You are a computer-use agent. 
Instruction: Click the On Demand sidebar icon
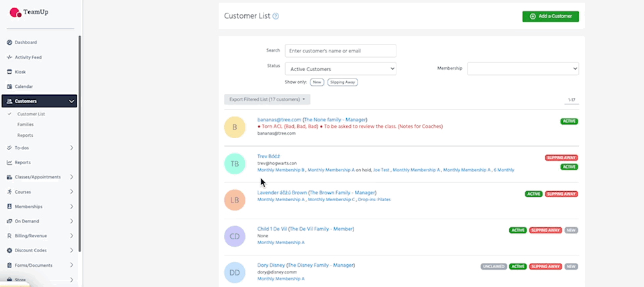pyautogui.click(x=9, y=221)
